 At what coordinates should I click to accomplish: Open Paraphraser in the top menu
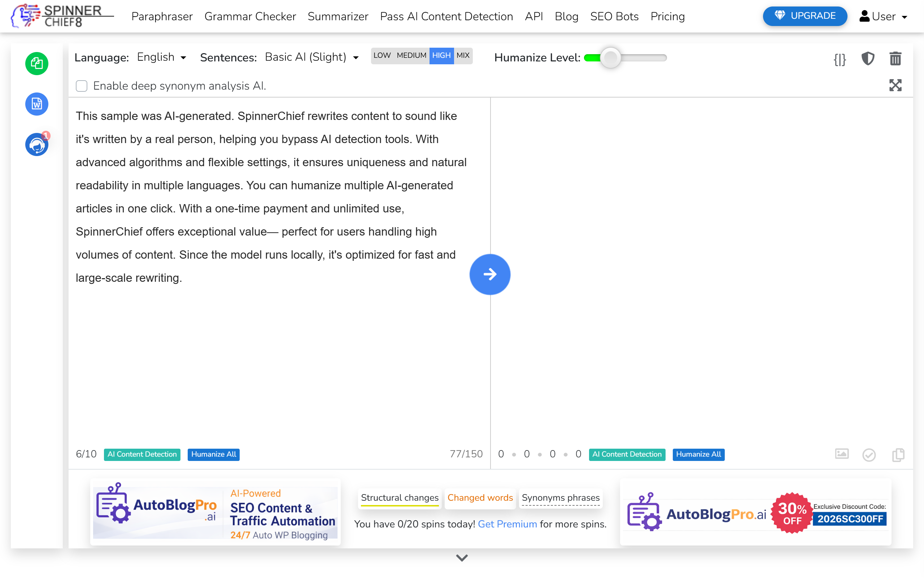click(x=162, y=17)
